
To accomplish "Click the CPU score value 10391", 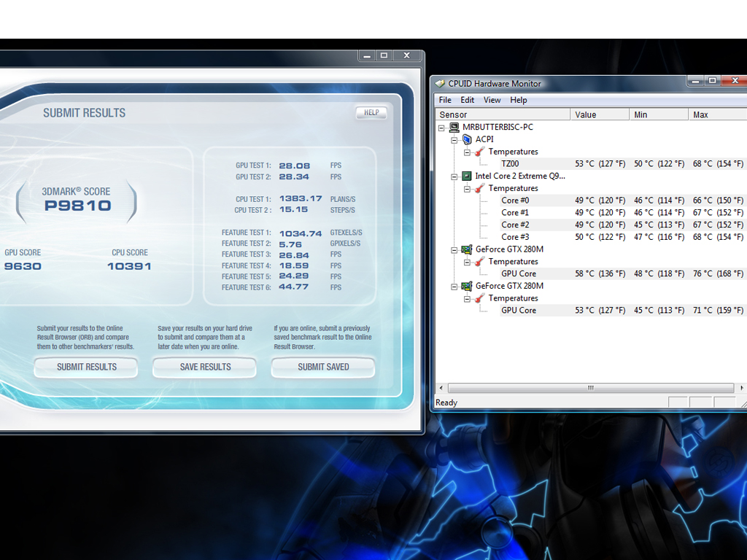I will 129,266.
